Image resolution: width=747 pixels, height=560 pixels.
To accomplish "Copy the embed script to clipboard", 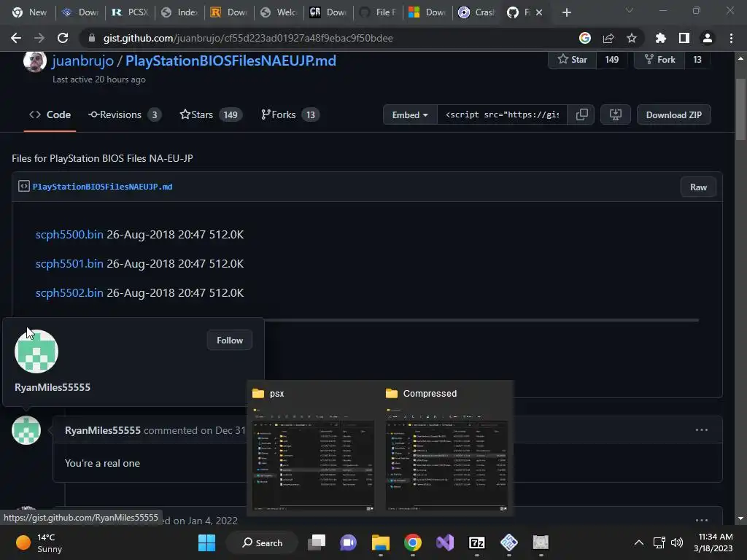I will coord(581,114).
